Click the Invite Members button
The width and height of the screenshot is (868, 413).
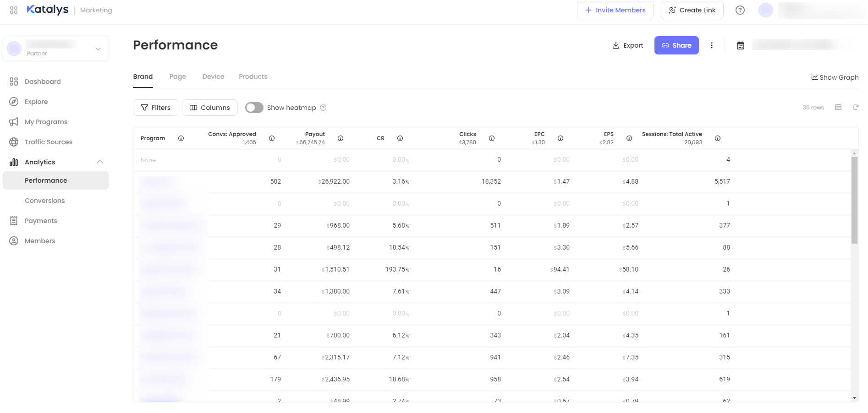coord(615,10)
